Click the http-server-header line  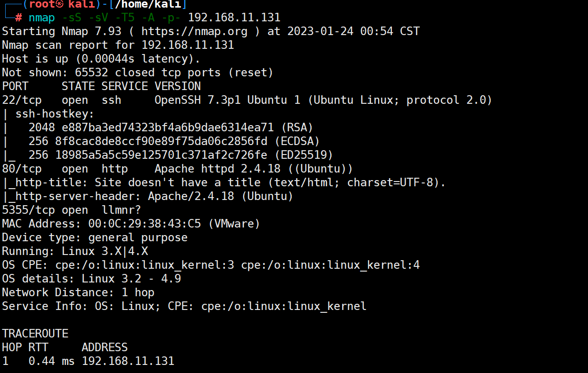pyautogui.click(x=147, y=197)
